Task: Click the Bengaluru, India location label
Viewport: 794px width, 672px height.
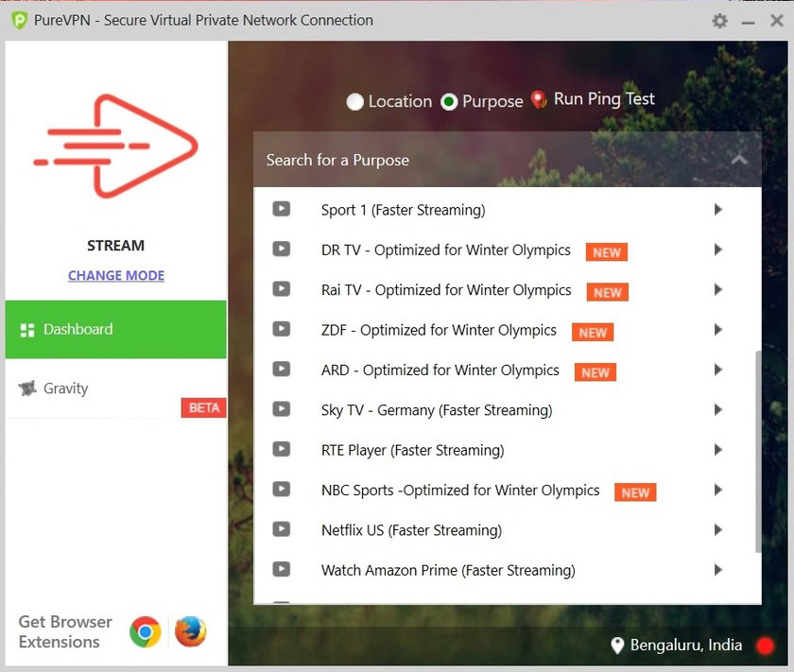Action: coord(686,646)
